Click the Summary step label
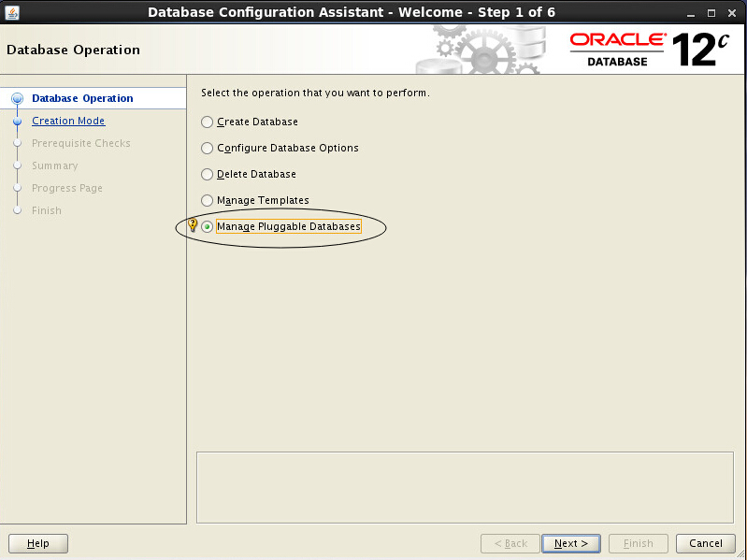This screenshot has height=560, width=747. click(55, 165)
